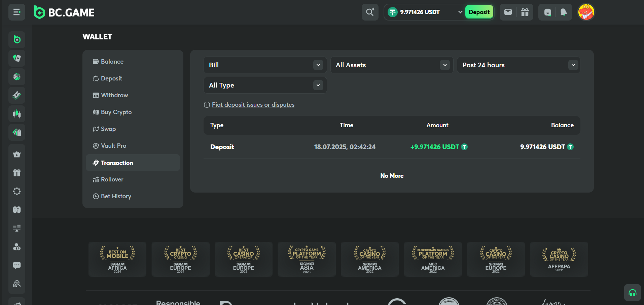This screenshot has height=305, width=644.
Task: Expand the USDT currency selector chevron
Action: 460,12
